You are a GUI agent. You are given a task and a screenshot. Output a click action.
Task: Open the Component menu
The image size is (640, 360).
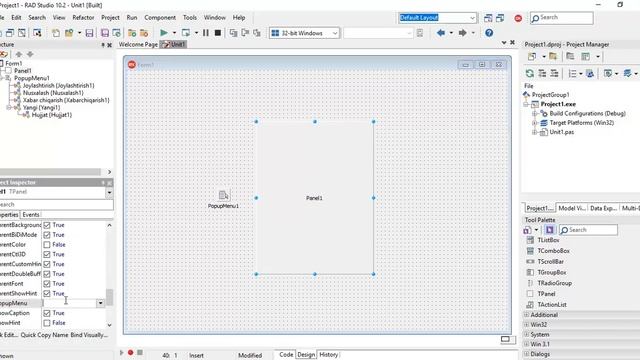pyautogui.click(x=160, y=18)
